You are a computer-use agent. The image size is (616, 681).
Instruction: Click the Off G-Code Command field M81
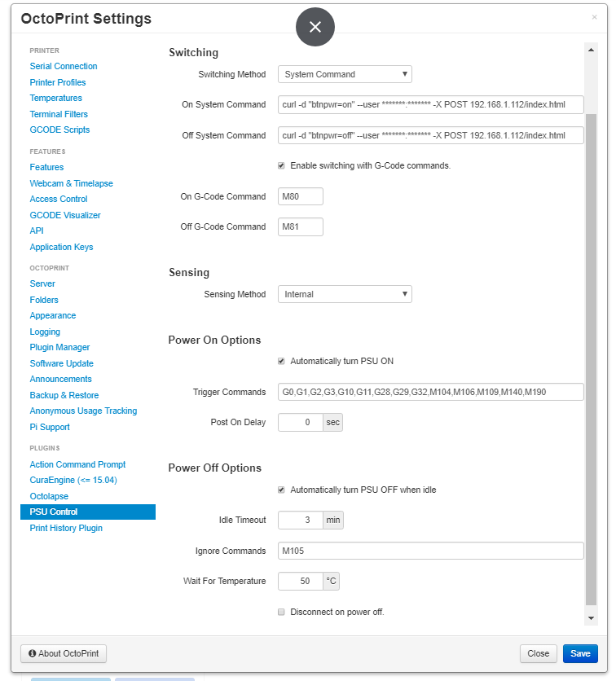click(300, 226)
